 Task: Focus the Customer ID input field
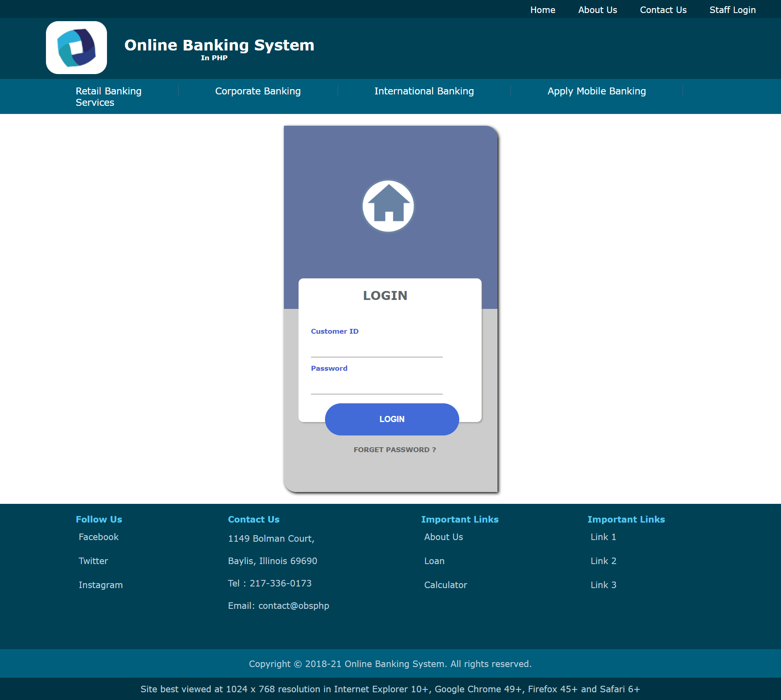377,348
